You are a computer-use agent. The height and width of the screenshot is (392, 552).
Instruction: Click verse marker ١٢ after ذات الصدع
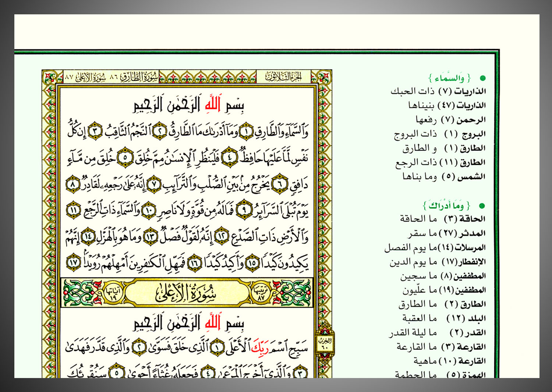tap(222, 237)
